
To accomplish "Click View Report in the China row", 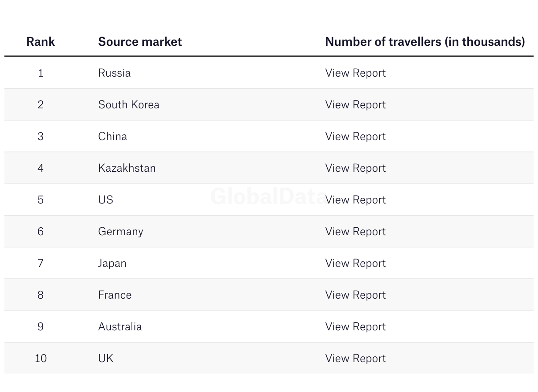I will click(355, 136).
